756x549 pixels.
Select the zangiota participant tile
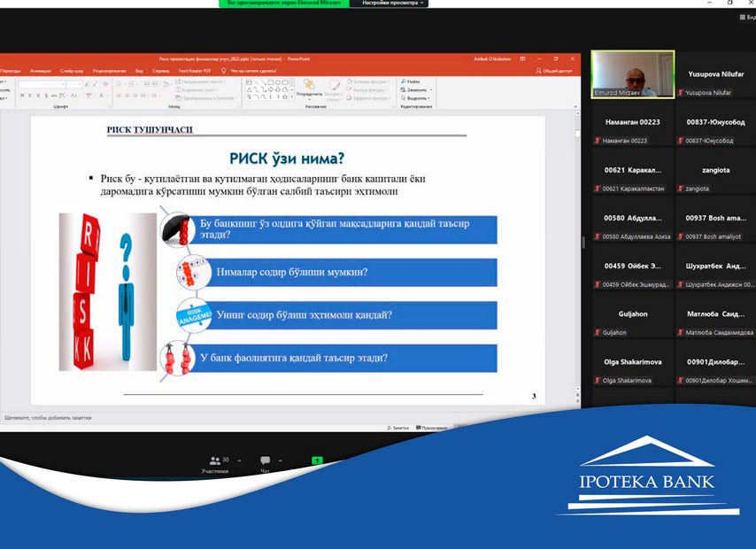716,171
